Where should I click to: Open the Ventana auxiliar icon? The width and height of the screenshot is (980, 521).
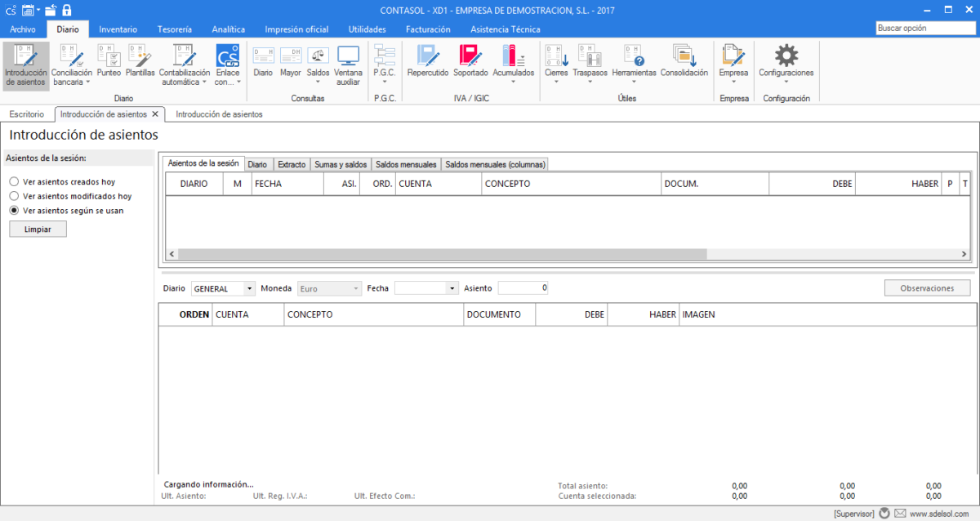coord(348,64)
